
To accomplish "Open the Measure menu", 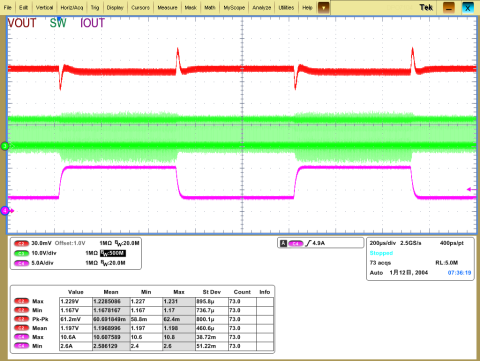I will point(167,7).
